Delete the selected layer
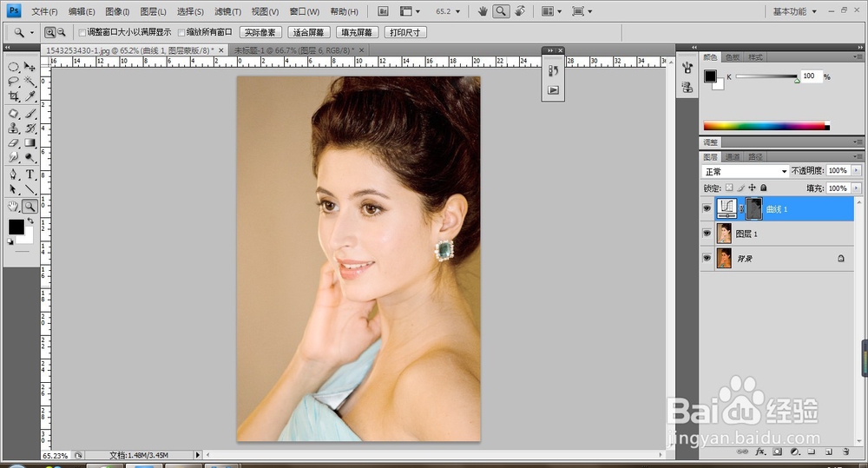 coord(845,452)
